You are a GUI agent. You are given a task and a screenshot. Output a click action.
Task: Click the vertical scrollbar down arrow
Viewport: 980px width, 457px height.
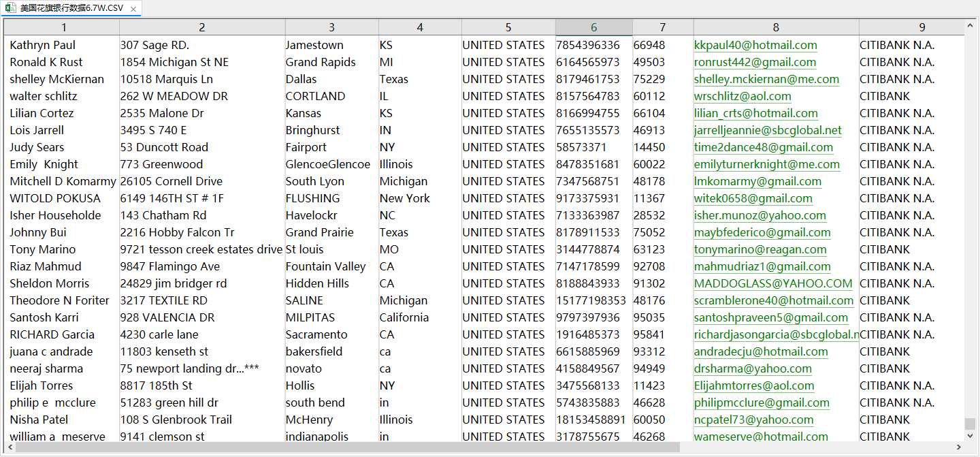click(970, 437)
